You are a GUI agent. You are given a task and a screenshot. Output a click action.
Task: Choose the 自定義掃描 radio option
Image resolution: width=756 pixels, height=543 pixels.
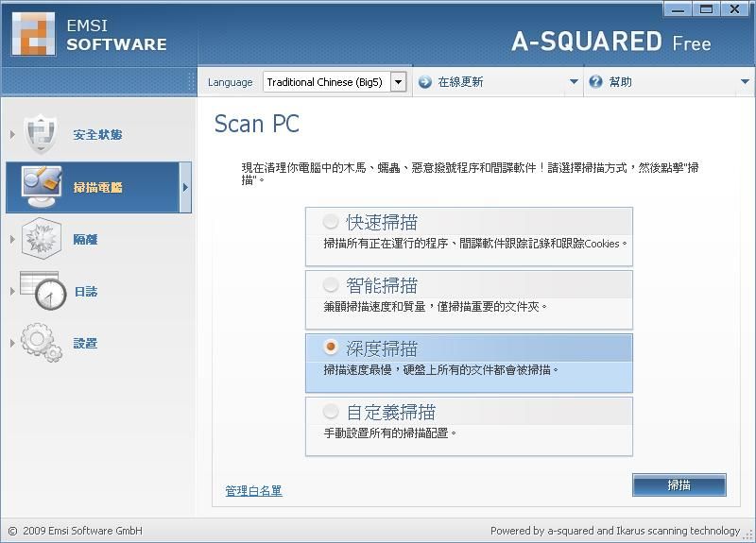click(331, 412)
